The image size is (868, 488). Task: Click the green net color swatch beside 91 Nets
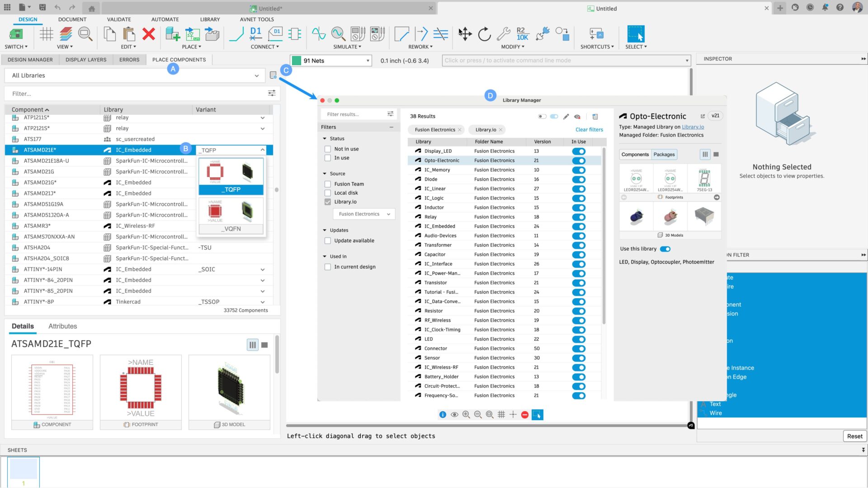tap(297, 60)
